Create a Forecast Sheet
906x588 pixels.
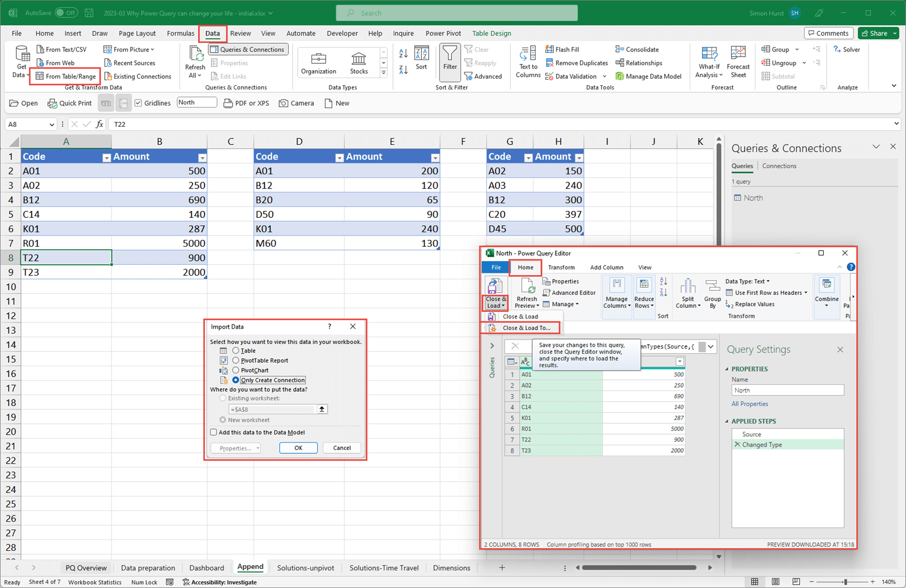pos(738,62)
